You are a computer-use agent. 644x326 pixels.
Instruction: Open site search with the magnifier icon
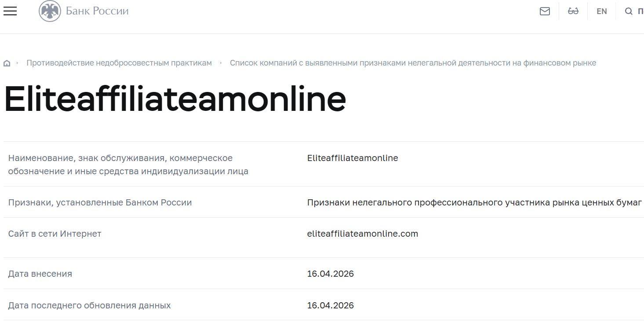click(629, 11)
